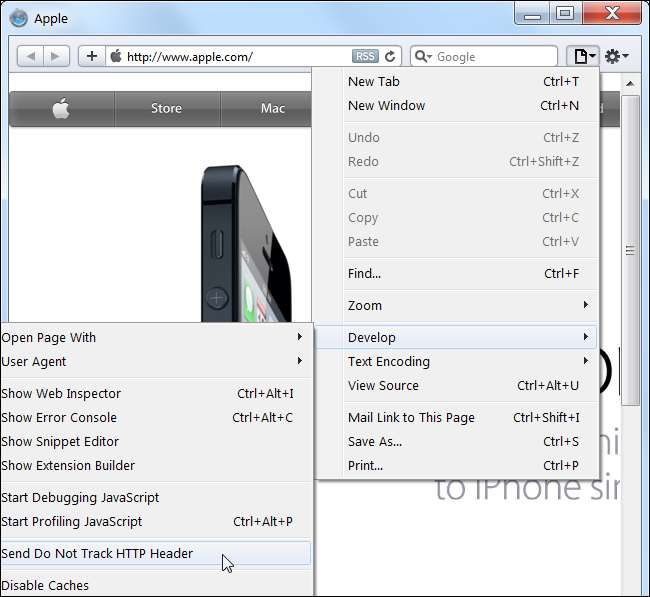Maximize the Apple browser window
Viewport: 650px width, 597px height.
click(565, 13)
